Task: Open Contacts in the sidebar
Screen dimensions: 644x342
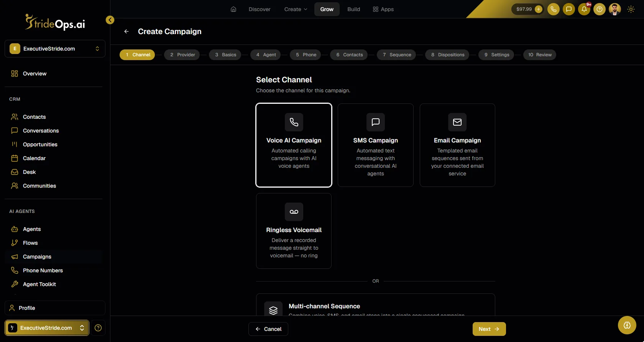Action: pyautogui.click(x=53, y=117)
